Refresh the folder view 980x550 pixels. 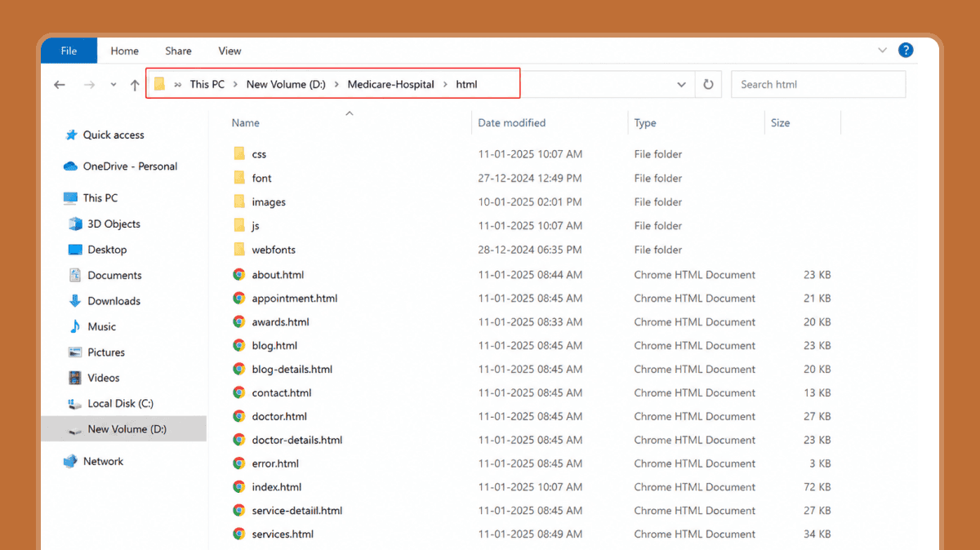tap(708, 85)
